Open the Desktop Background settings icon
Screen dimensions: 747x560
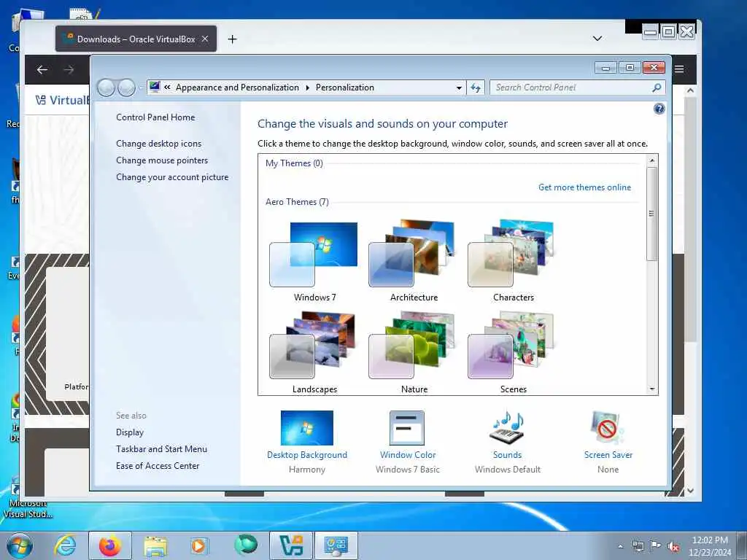point(307,427)
